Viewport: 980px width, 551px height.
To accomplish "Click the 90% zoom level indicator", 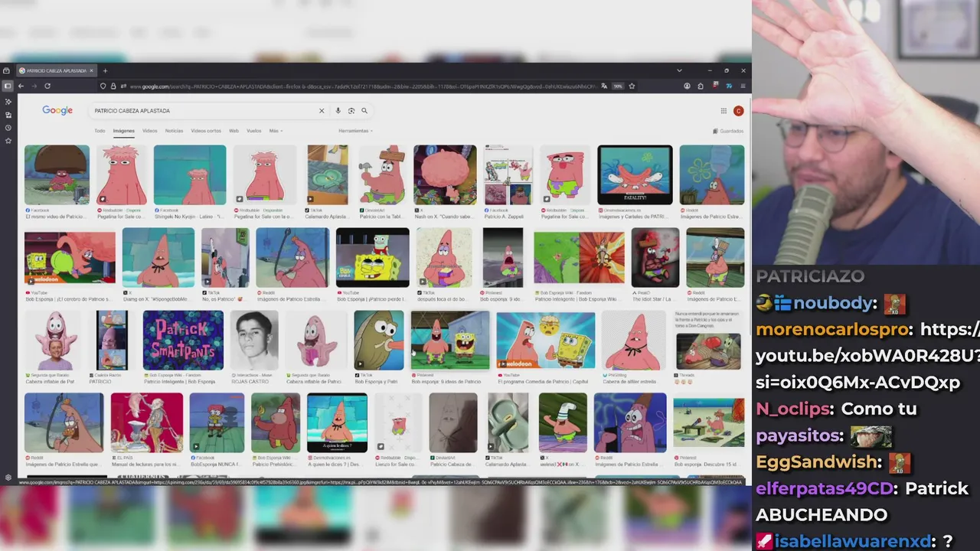I will tap(618, 86).
